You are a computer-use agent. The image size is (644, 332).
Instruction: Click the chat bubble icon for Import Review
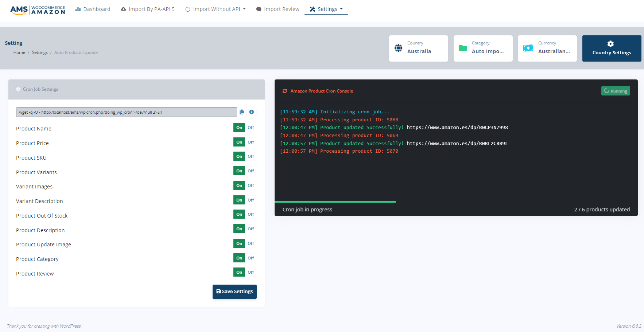point(259,9)
